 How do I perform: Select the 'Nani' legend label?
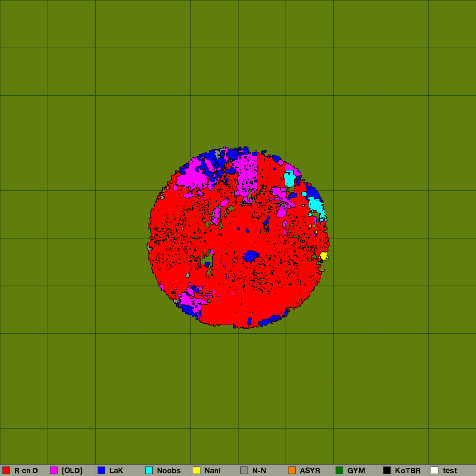pyautogui.click(x=212, y=471)
